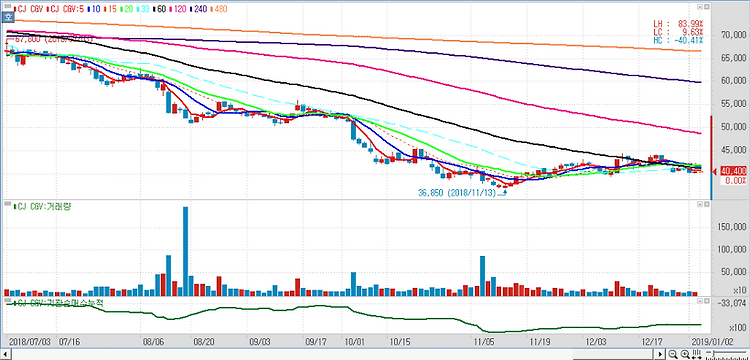This screenshot has width=750, height=360.
Task: Click the 60,000 price axis label
Action: point(733,81)
